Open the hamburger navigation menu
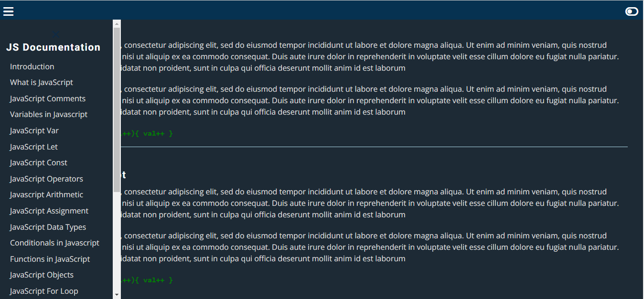The width and height of the screenshot is (644, 299). [8, 11]
